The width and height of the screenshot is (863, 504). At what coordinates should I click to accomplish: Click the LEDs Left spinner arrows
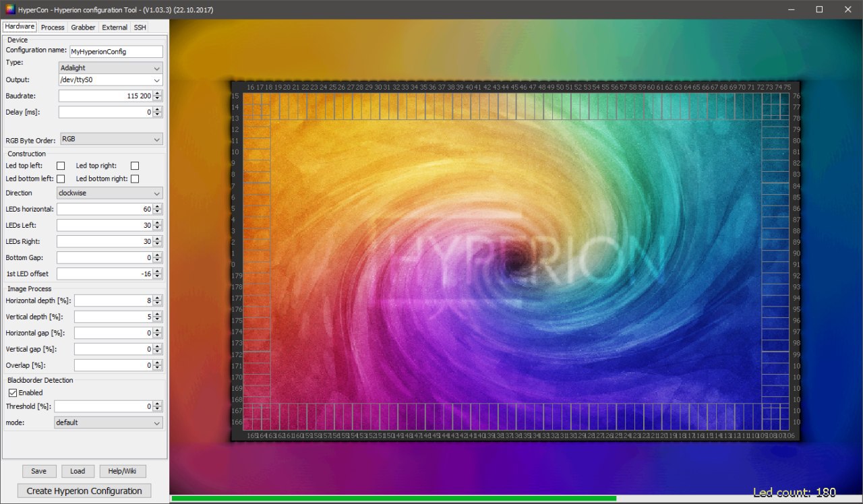click(158, 225)
